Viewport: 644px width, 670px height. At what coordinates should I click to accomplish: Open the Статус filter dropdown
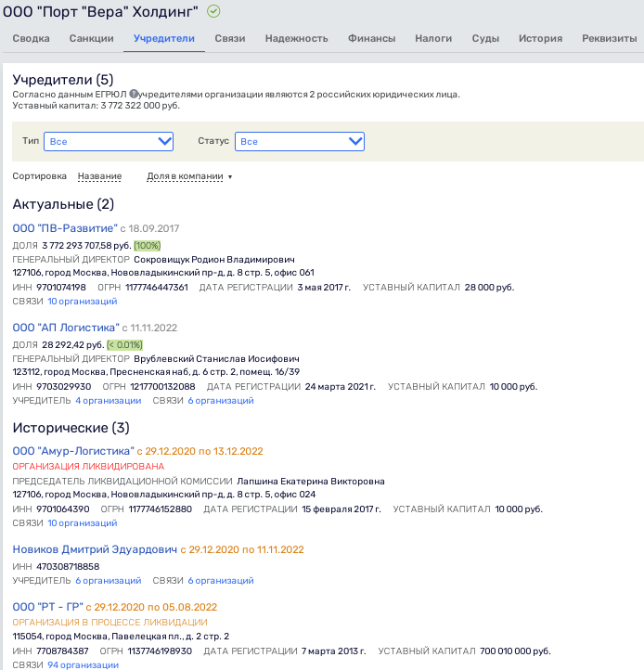tap(299, 141)
